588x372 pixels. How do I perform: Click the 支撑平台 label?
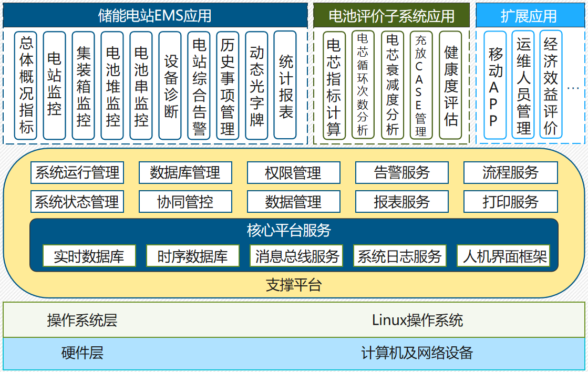pos(294,285)
